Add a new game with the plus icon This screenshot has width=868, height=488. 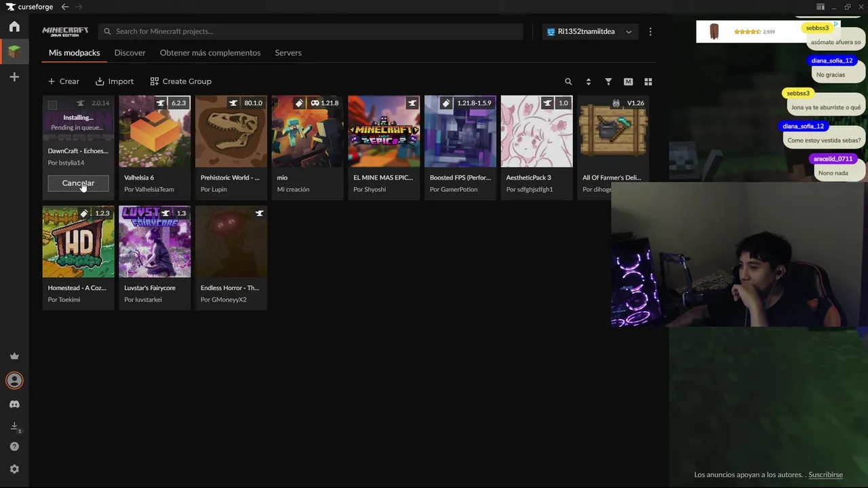click(x=14, y=77)
